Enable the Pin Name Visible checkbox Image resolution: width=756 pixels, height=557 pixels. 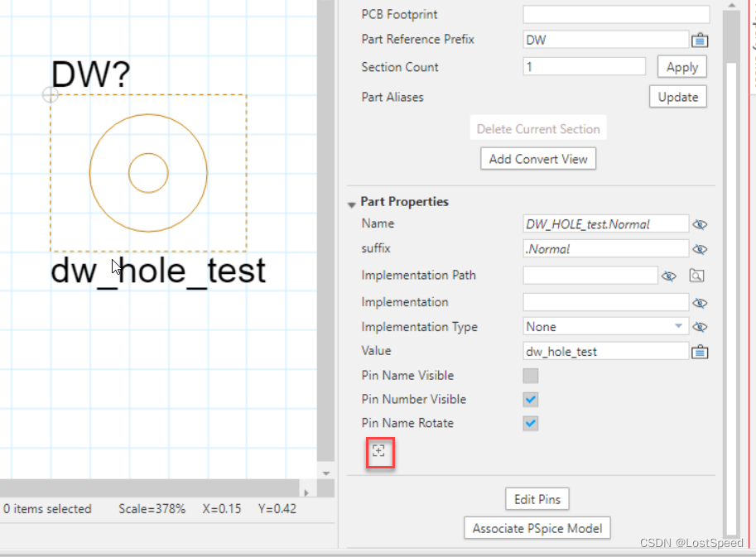coord(531,376)
